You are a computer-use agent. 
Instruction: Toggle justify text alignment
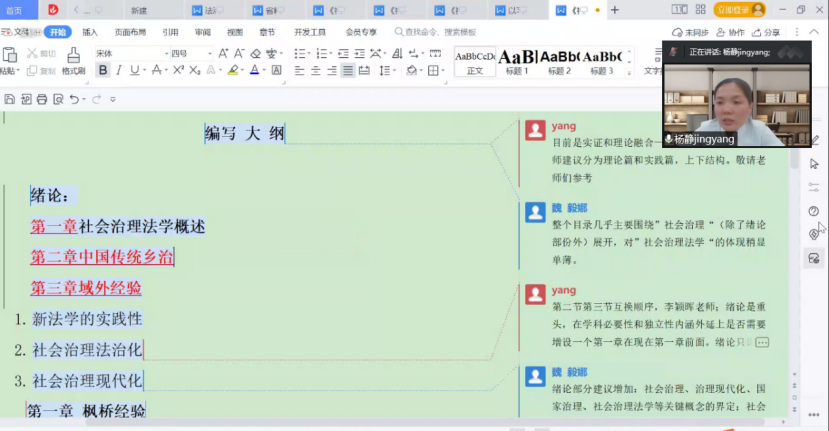(x=348, y=70)
